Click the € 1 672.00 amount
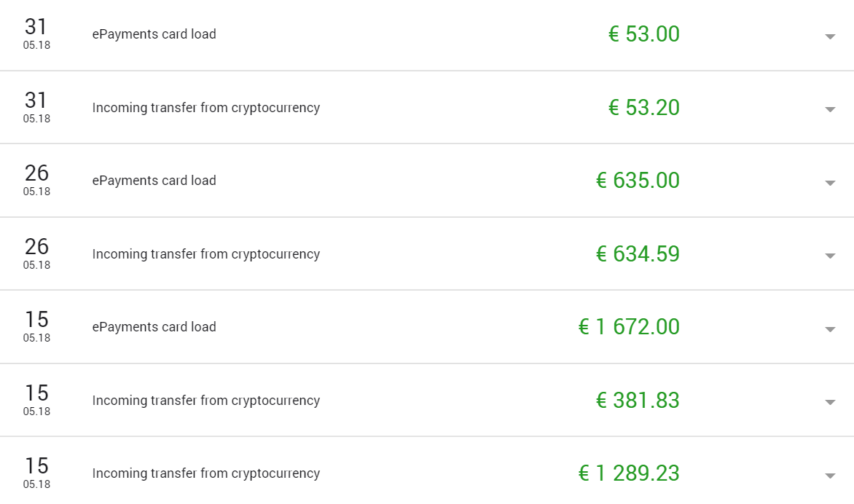The height and width of the screenshot is (504, 854). [629, 326]
